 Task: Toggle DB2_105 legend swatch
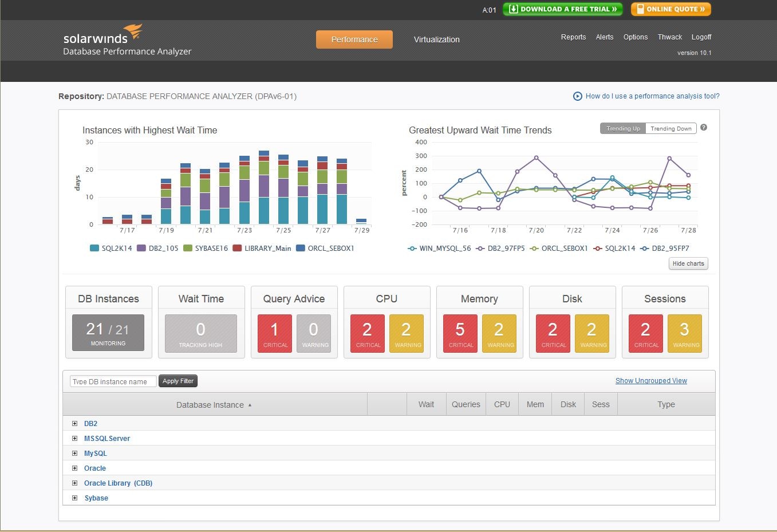141,249
